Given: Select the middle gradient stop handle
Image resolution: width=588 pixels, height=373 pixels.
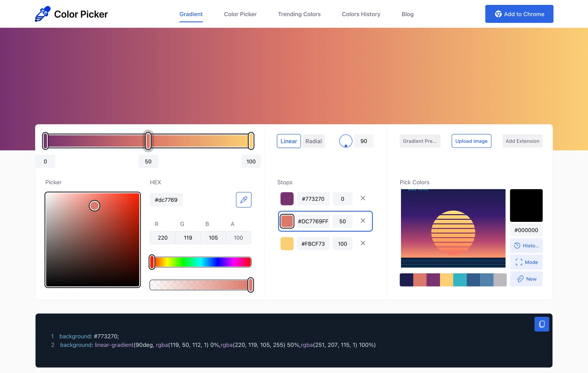Looking at the screenshot, I should point(148,141).
